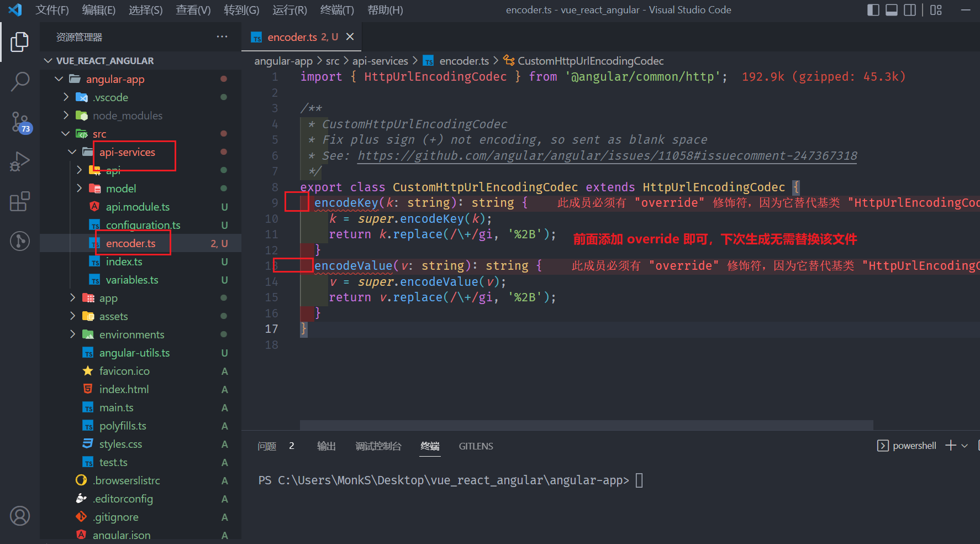Switch to the 问题 panel tab

[267, 446]
